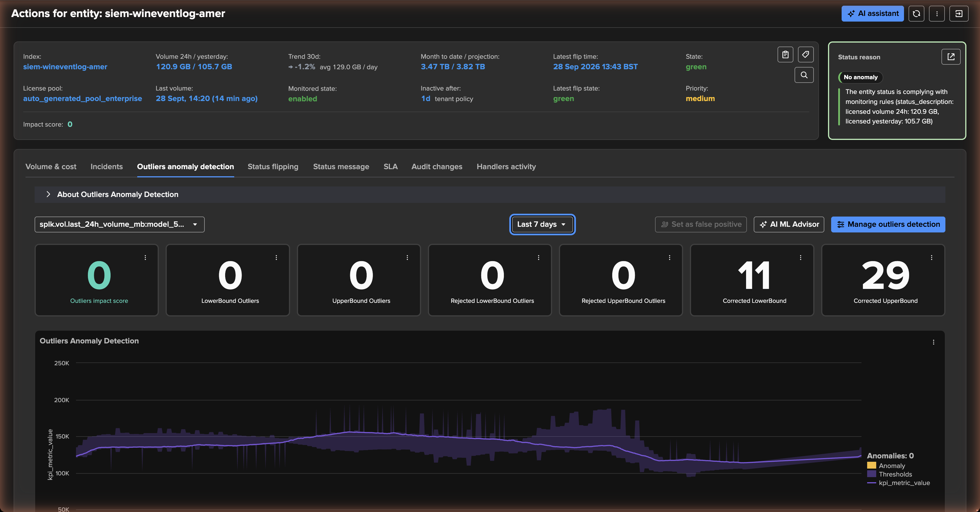Switch to Status message tab

pyautogui.click(x=341, y=167)
